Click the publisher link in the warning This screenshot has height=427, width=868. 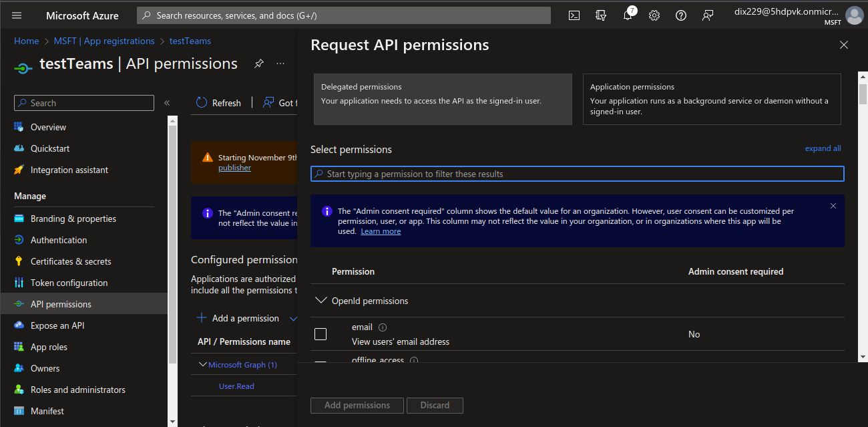(x=234, y=168)
